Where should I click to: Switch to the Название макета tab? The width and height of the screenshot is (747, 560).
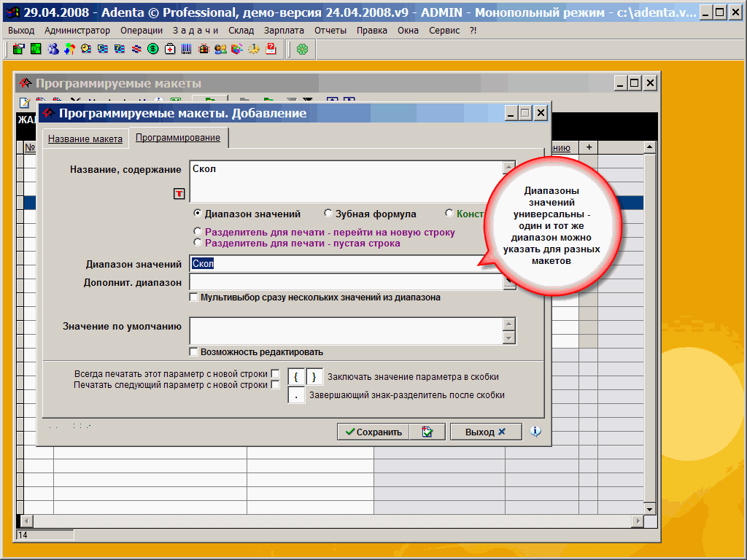click(x=85, y=139)
